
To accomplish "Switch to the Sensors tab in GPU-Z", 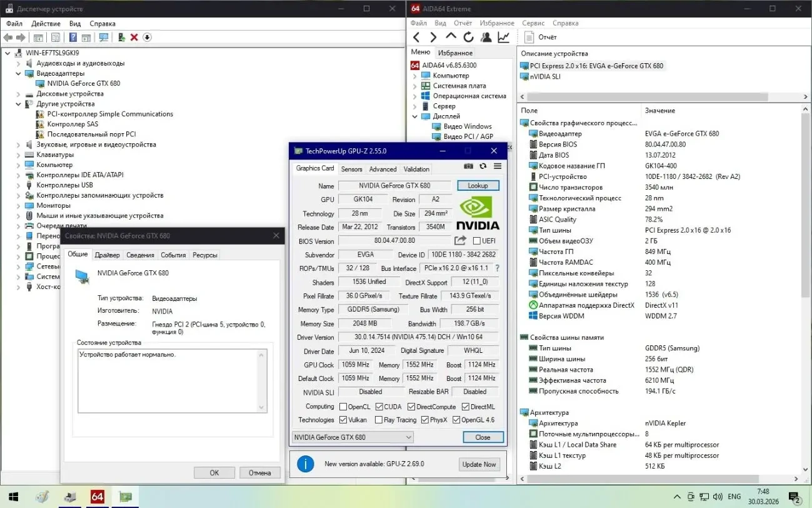I will click(x=351, y=169).
